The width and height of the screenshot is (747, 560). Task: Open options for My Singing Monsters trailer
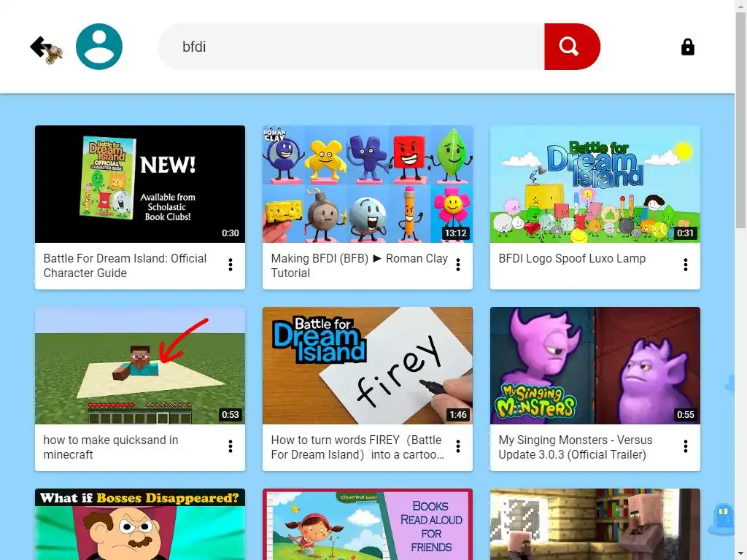(x=686, y=446)
